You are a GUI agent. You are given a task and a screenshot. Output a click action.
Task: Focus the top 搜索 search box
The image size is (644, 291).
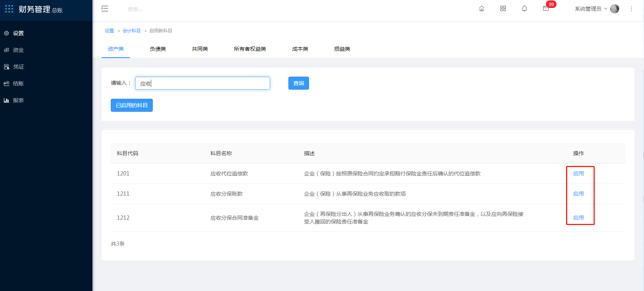point(135,9)
